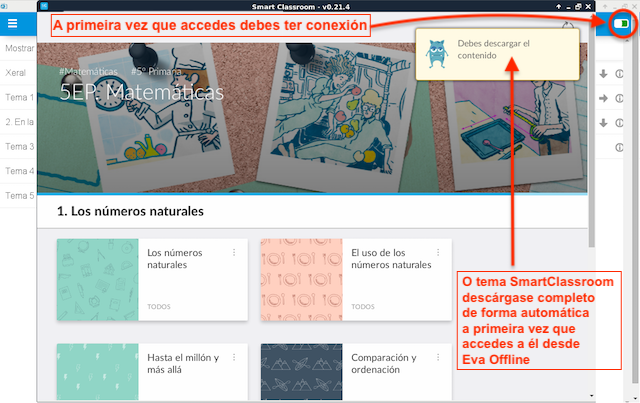
Task: Select Tema 4 in the left sidebar
Action: pyautogui.click(x=18, y=171)
